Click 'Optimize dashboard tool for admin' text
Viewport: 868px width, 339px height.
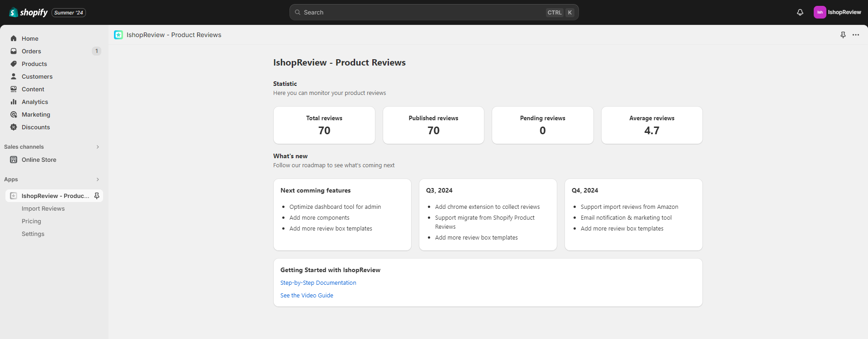coord(335,207)
